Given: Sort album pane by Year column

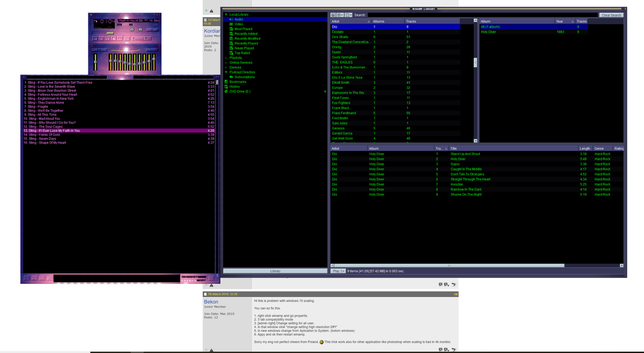Looking at the screenshot, I should point(565,22).
